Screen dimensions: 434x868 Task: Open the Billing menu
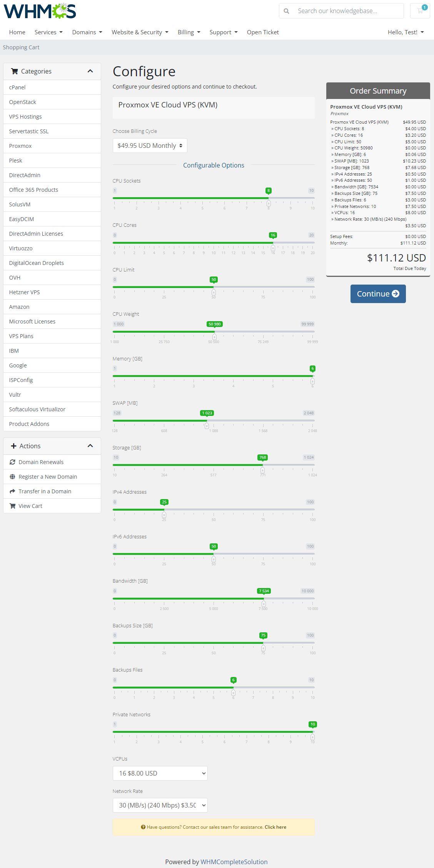click(189, 32)
